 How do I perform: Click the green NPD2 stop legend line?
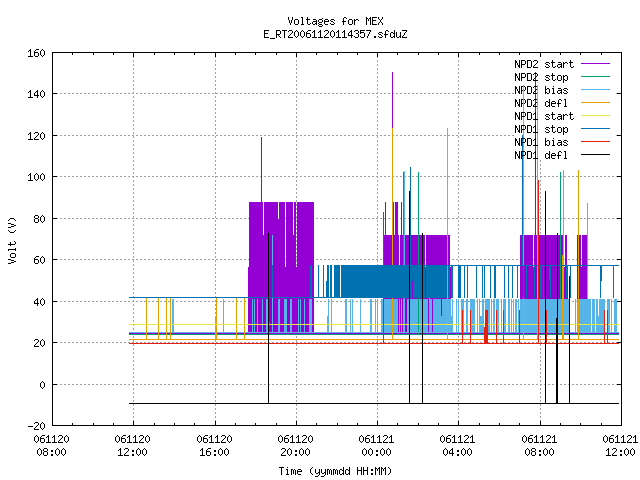click(595, 77)
